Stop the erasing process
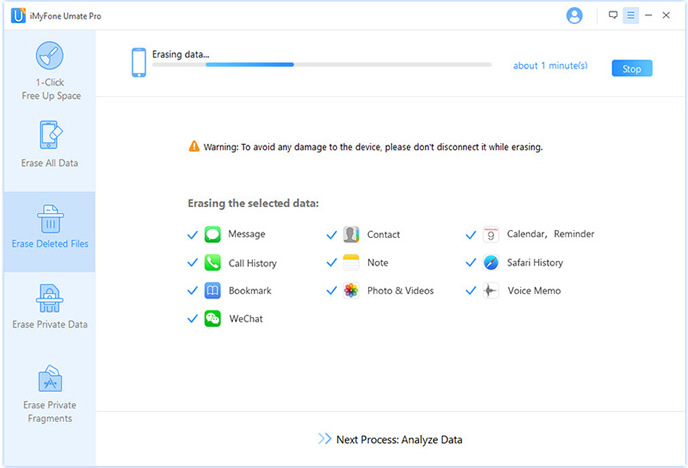This screenshot has height=468, width=688. (632, 68)
